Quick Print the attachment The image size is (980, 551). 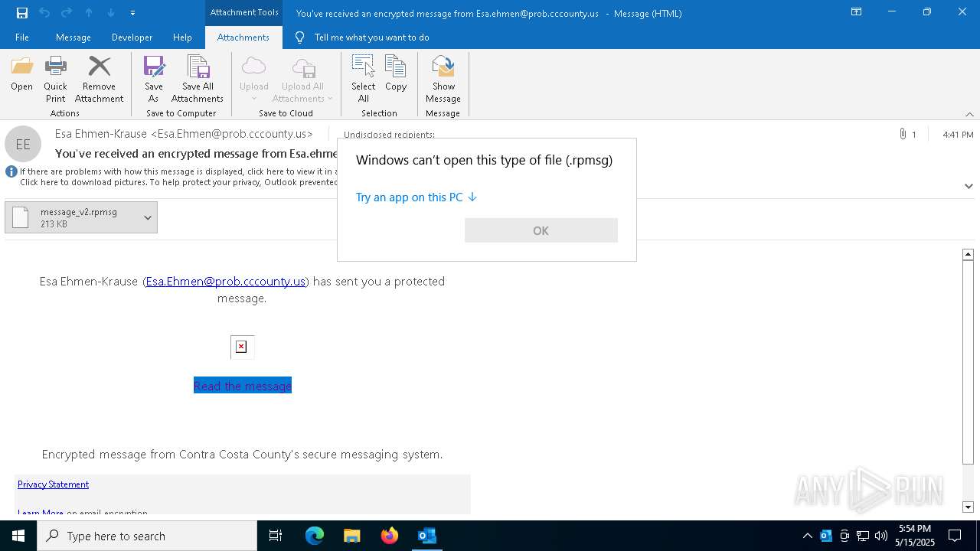click(x=55, y=80)
